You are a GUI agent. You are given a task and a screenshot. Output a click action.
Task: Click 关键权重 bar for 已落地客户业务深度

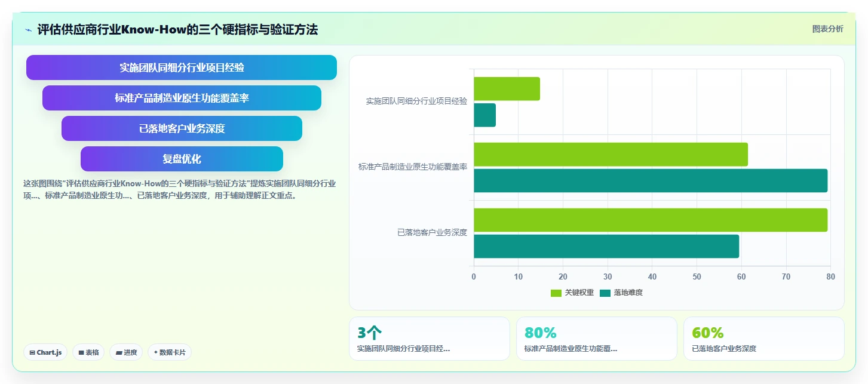(651, 220)
